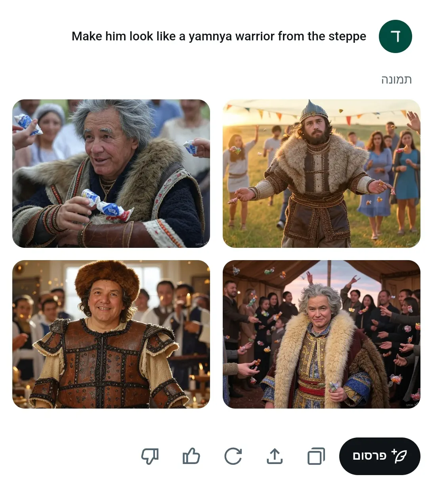Click the Grok watermark on the bottom-right image

tap(411, 405)
